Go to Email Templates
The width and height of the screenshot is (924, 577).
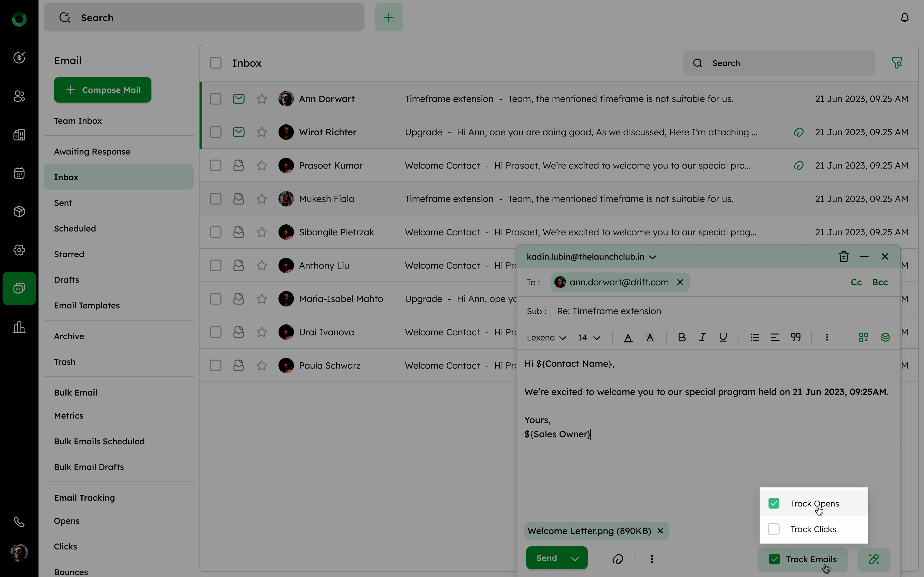[x=87, y=305]
